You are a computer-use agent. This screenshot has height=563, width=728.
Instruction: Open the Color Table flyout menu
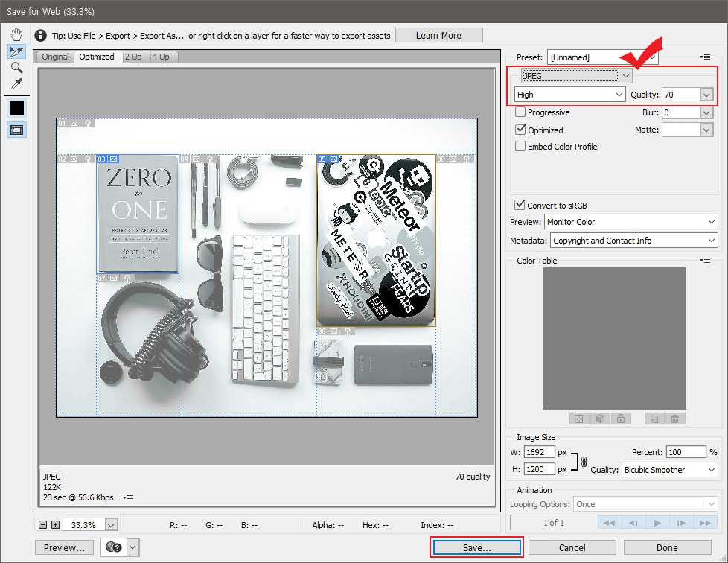(705, 260)
